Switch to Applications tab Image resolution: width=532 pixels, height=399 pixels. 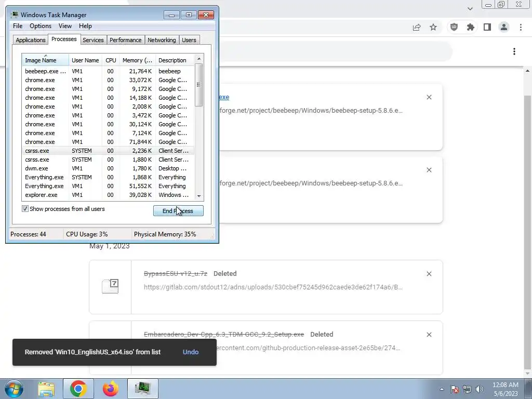(x=31, y=40)
